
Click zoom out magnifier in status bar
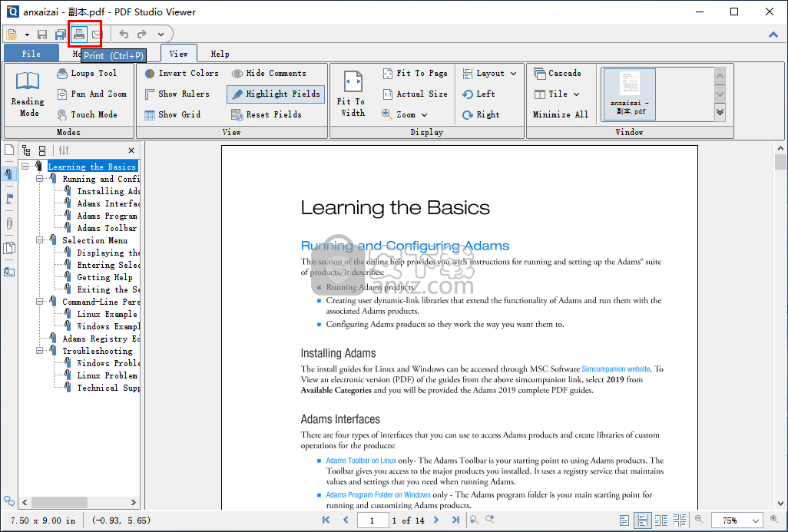point(699,520)
